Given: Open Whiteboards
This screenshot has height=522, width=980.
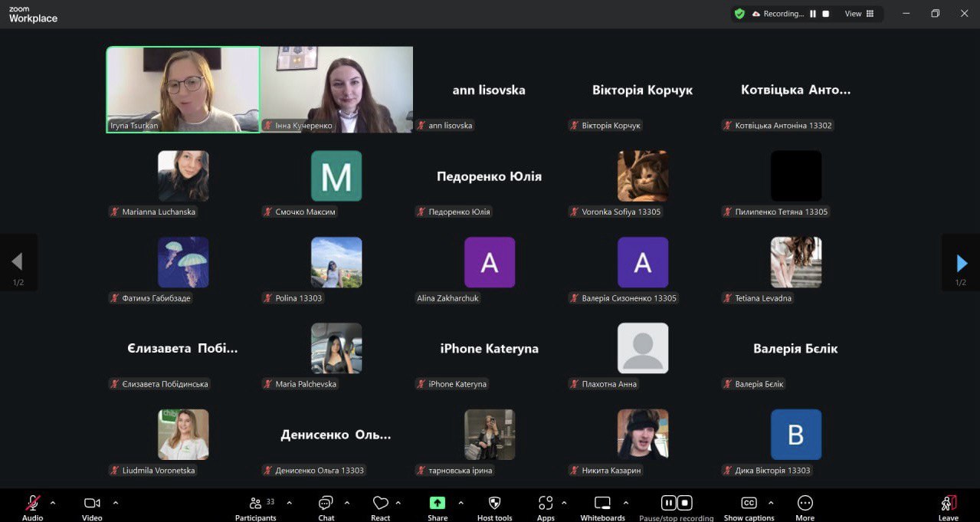Looking at the screenshot, I should click(x=602, y=504).
